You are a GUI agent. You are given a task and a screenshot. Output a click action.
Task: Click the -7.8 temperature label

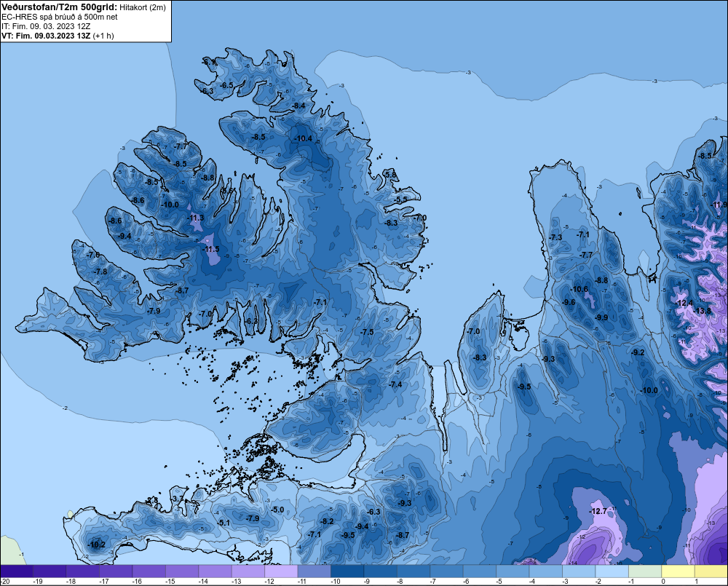[100, 272]
